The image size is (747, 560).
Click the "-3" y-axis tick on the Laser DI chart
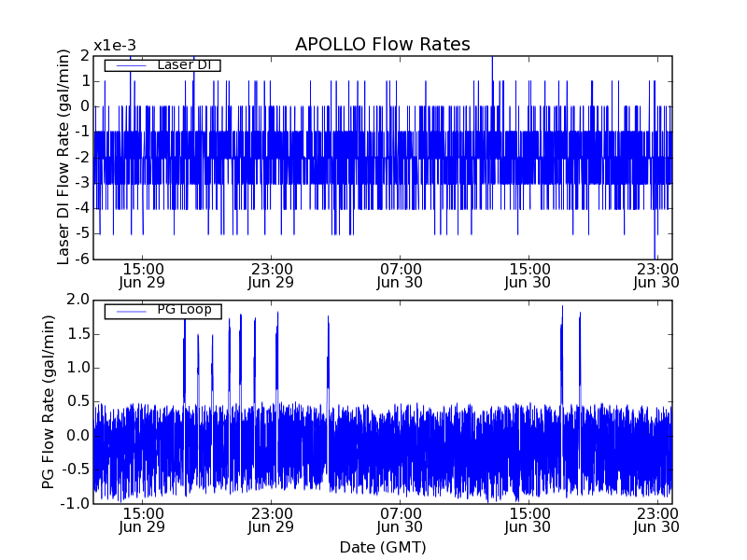(x=81, y=182)
